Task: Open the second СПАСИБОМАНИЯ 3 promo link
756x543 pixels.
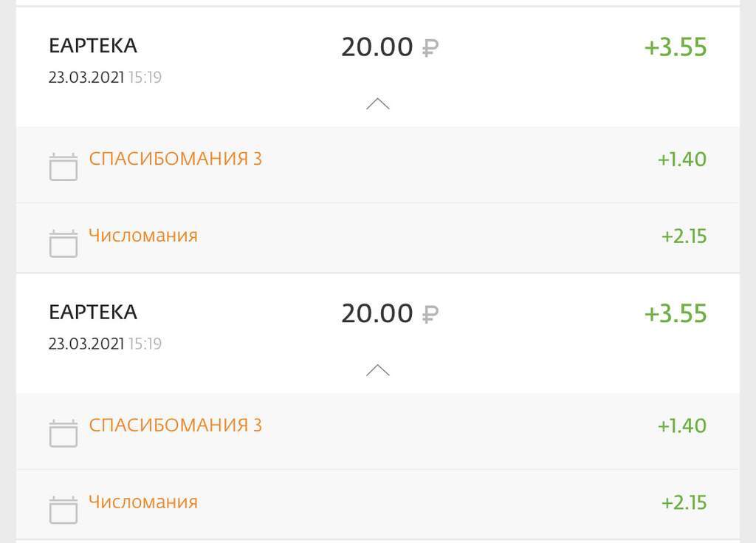Action: coord(175,425)
